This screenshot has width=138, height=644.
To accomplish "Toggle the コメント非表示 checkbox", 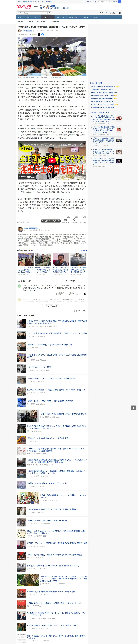I will click(75, 311).
